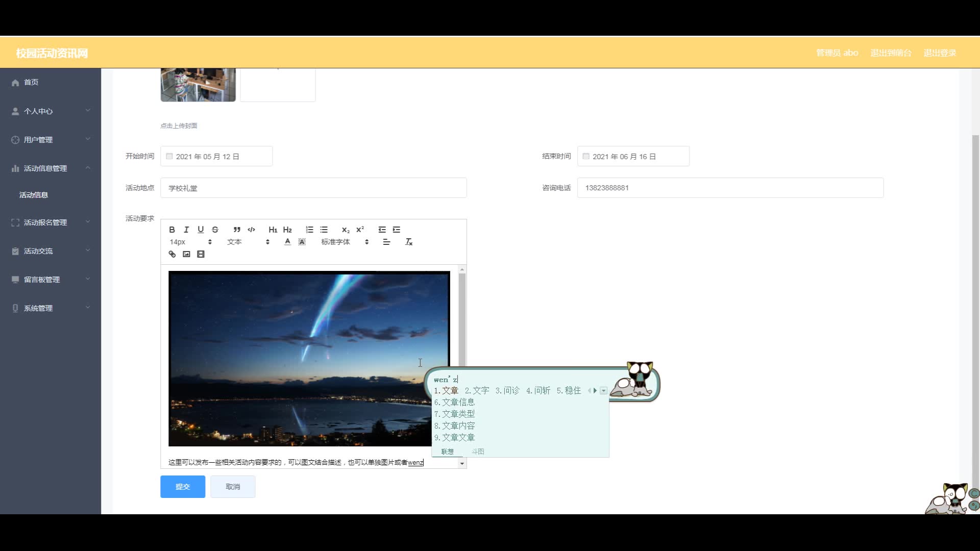
Task: Apply Heading 1 style
Action: (x=273, y=230)
